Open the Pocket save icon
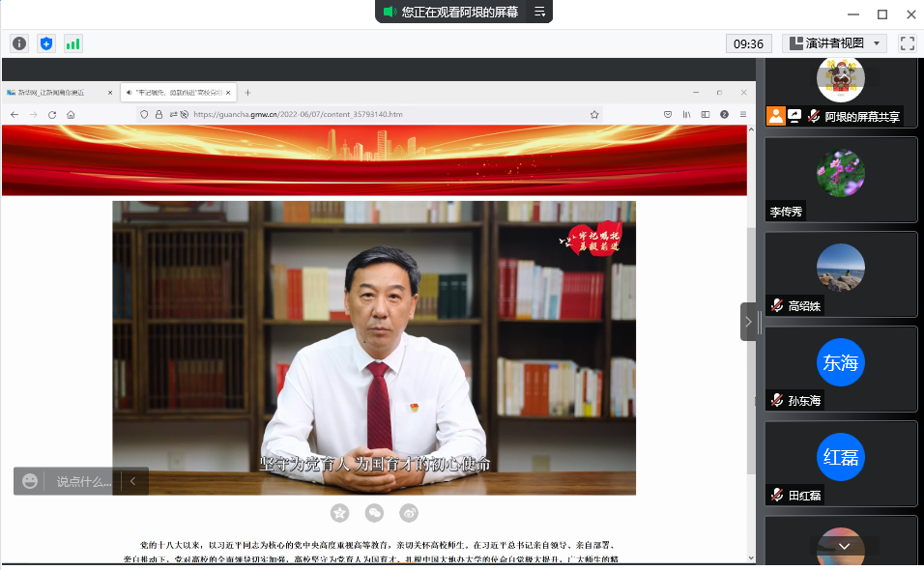This screenshot has width=924, height=570. point(668,114)
